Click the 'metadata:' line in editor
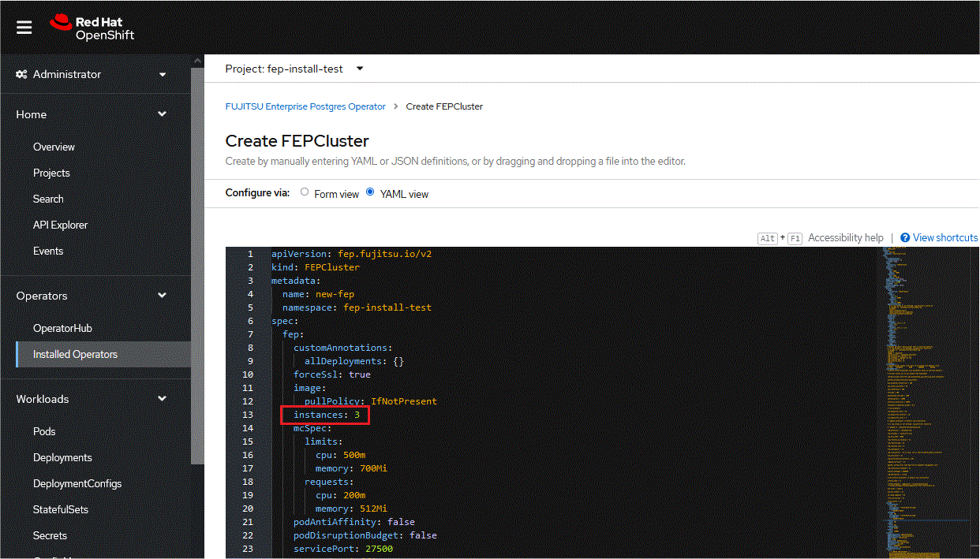 296,281
